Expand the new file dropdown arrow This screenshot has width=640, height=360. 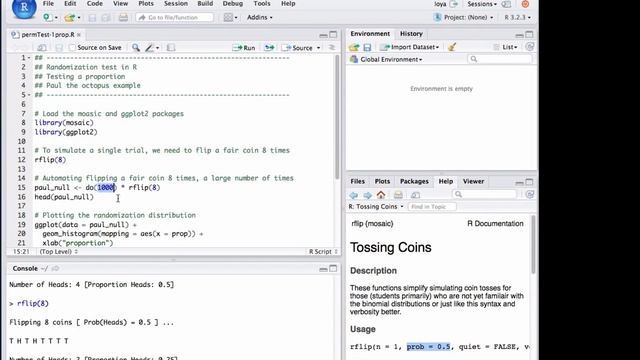(56, 18)
